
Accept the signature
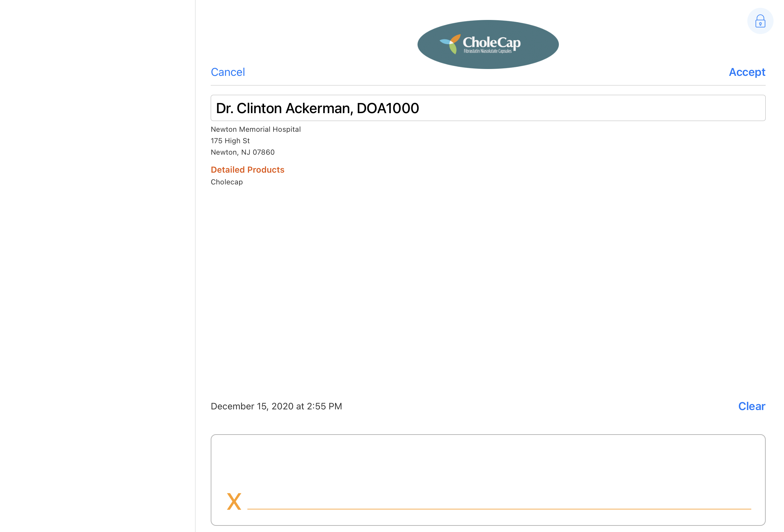point(747,72)
